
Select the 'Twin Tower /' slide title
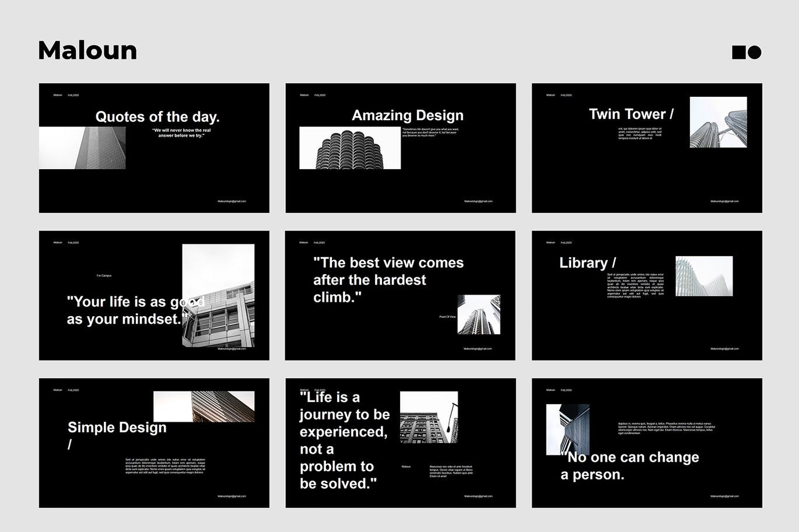pos(631,114)
